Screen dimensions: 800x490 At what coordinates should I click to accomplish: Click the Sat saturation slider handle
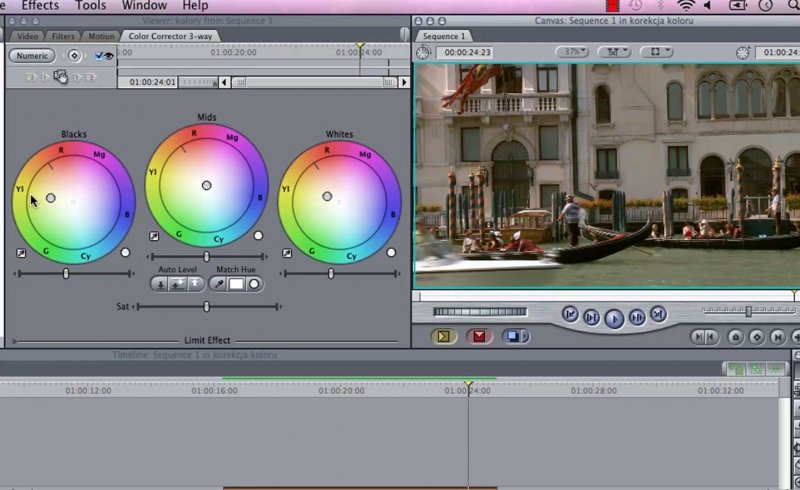click(x=207, y=307)
